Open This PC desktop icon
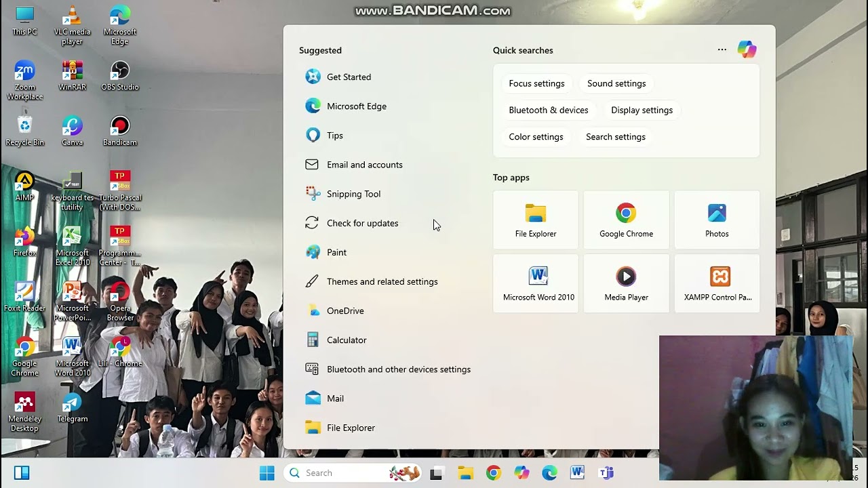The image size is (868, 488). click(24, 21)
